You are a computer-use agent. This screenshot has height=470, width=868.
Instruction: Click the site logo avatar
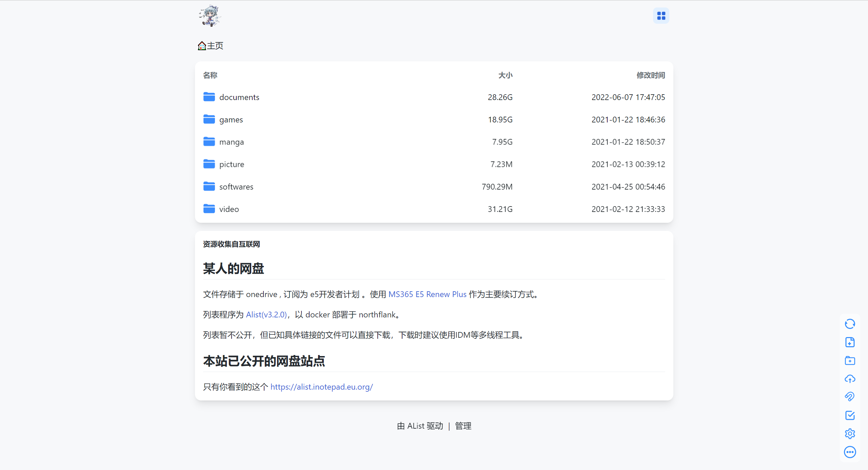210,16
